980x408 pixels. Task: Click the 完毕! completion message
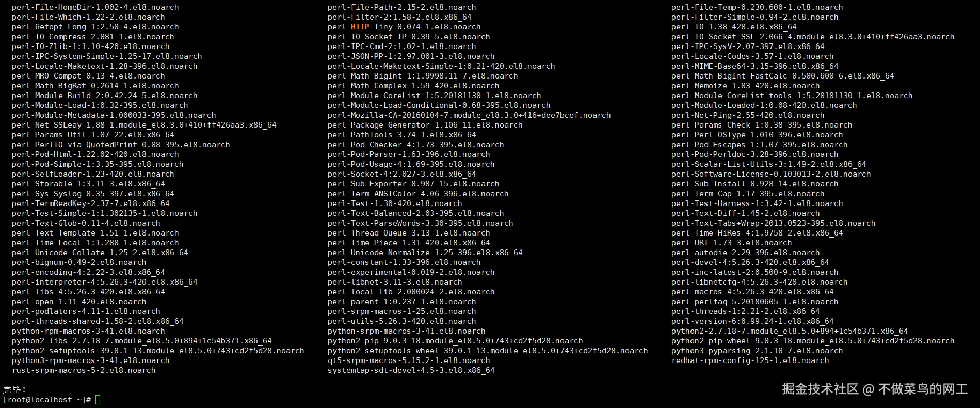click(14, 390)
